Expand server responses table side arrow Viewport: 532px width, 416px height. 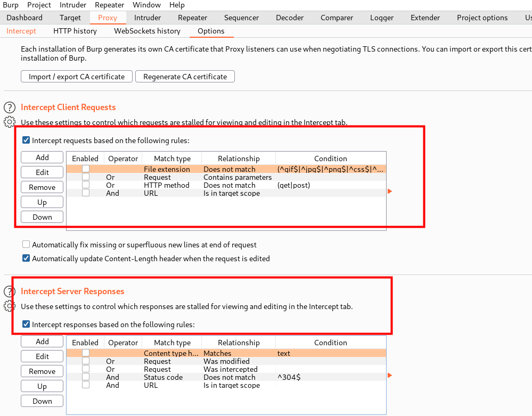point(390,376)
